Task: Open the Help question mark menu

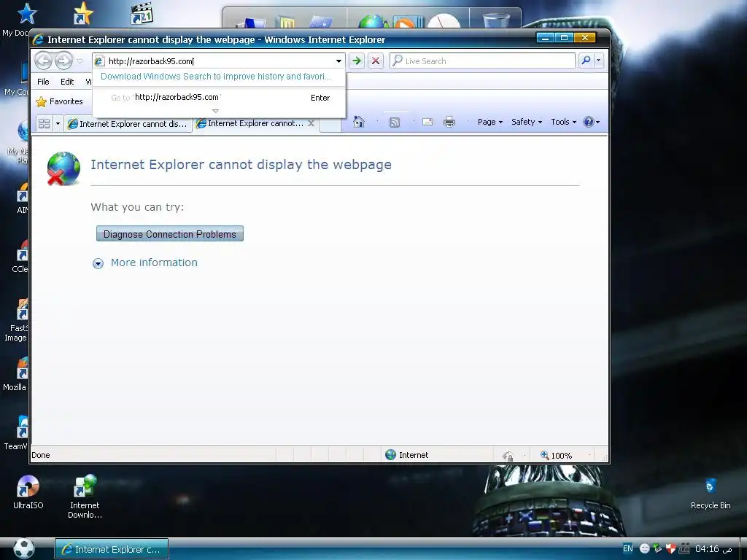Action: (x=591, y=122)
